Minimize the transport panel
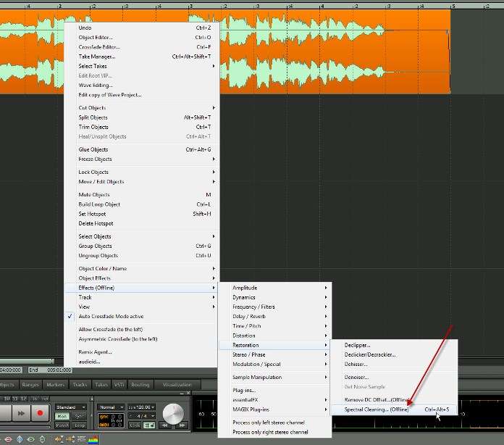 point(182,393)
